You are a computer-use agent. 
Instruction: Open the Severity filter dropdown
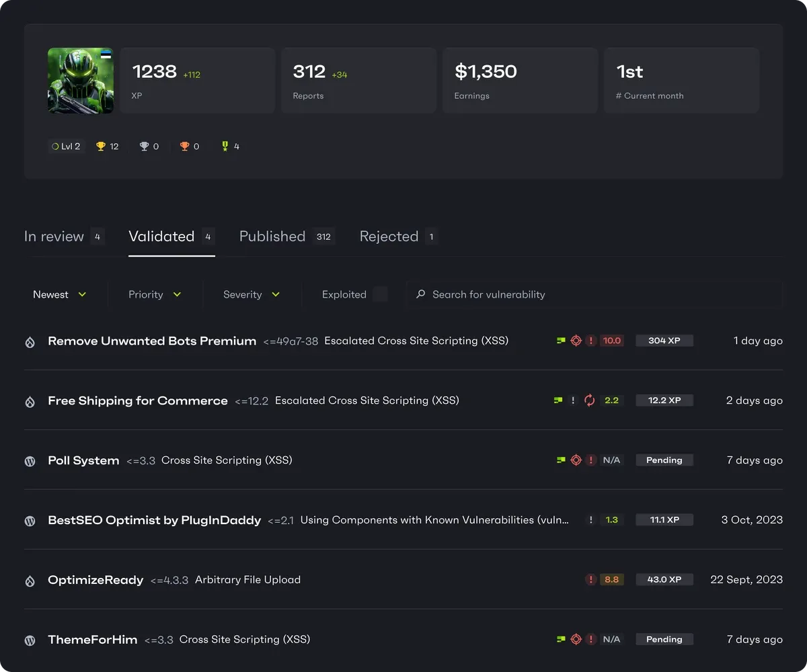pos(251,294)
